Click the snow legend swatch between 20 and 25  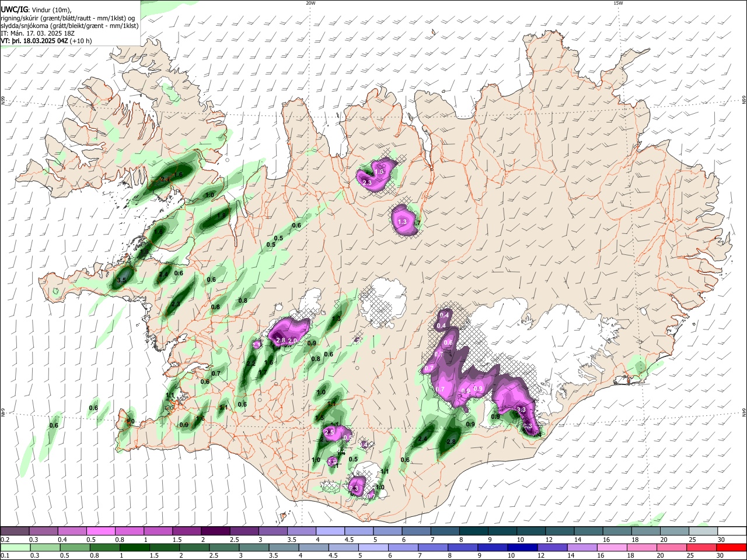click(675, 531)
